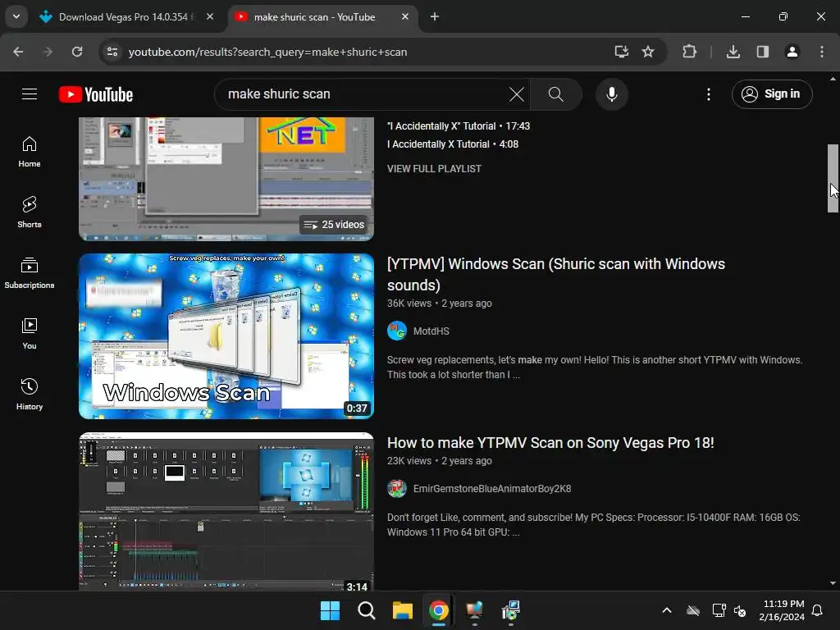840x630 pixels.
Task: Select the make shuric scan YouTube tab
Action: pyautogui.click(x=314, y=17)
